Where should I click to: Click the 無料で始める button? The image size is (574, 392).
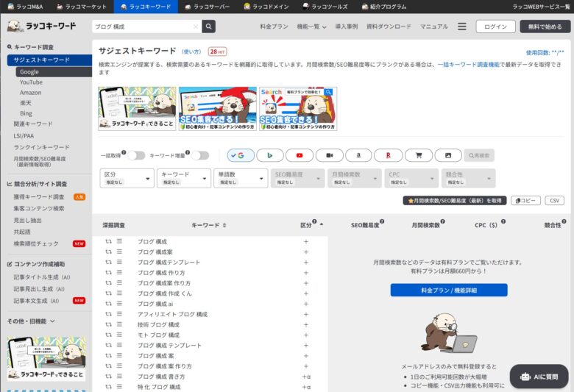545,26
